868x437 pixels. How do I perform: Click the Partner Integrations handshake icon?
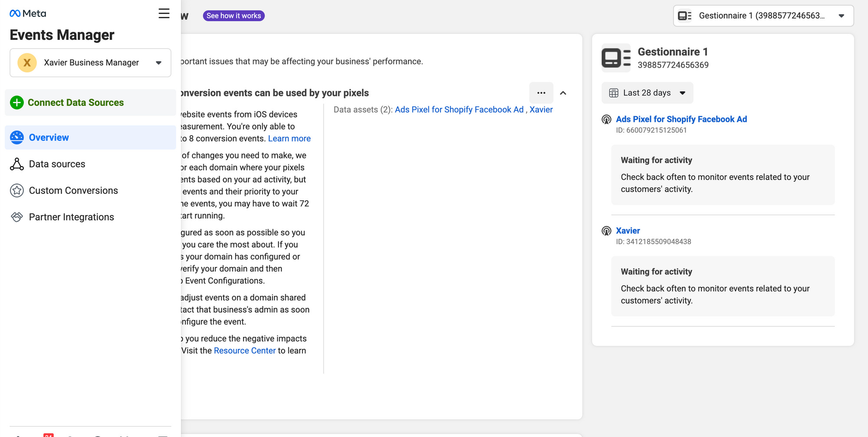[x=17, y=217]
